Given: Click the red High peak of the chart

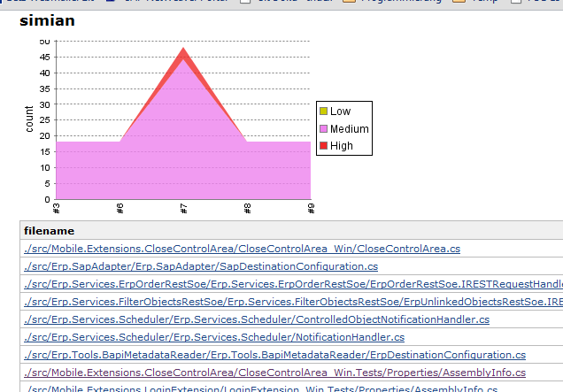Looking at the screenshot, I should [x=183, y=53].
